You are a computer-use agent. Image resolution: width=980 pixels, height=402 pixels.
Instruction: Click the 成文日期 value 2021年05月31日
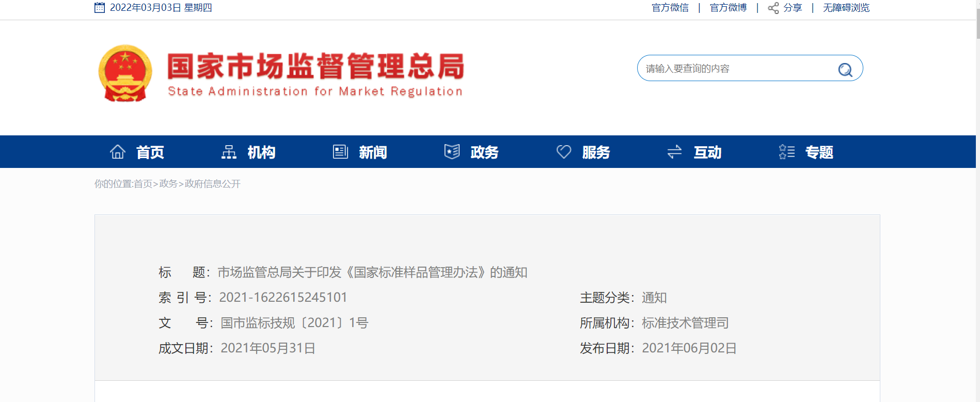coord(268,348)
